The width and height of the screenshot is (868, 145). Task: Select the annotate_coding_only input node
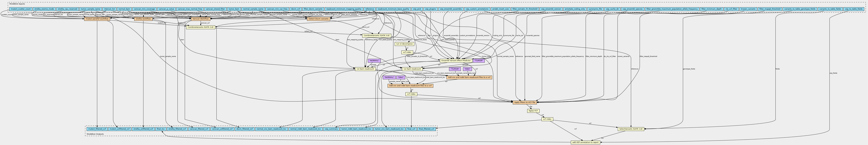pos(575,9)
